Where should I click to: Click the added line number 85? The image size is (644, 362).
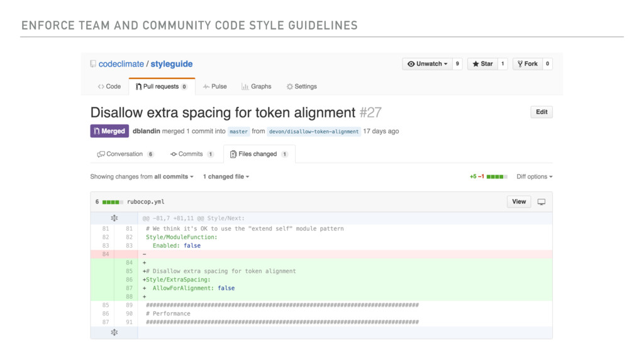point(130,271)
